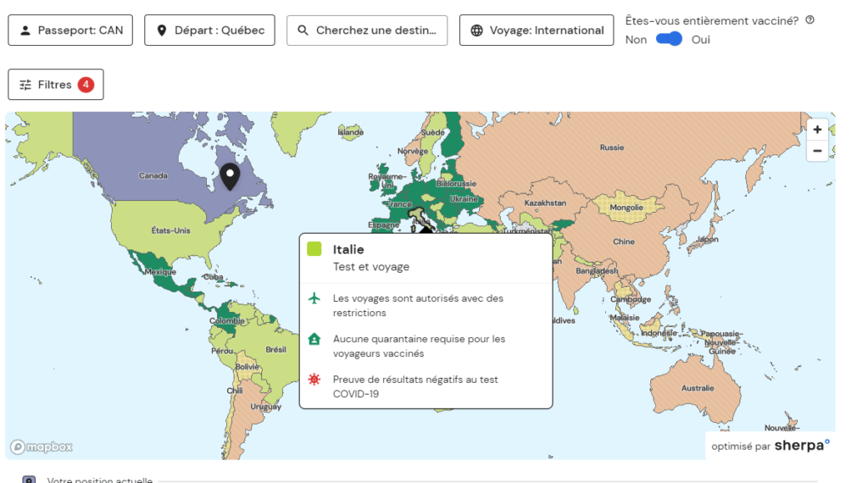The width and height of the screenshot is (868, 483).
Task: Click the help question mark beside vaccination question
Action: click(x=810, y=20)
